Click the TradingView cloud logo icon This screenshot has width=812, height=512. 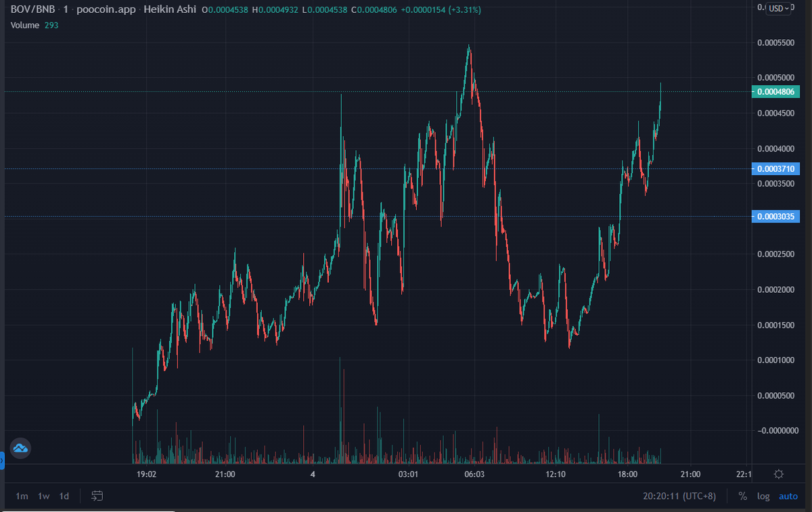point(20,448)
